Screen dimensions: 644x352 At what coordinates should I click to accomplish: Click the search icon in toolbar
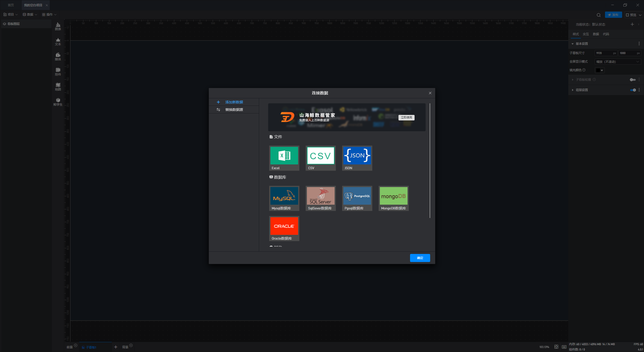pyautogui.click(x=599, y=15)
